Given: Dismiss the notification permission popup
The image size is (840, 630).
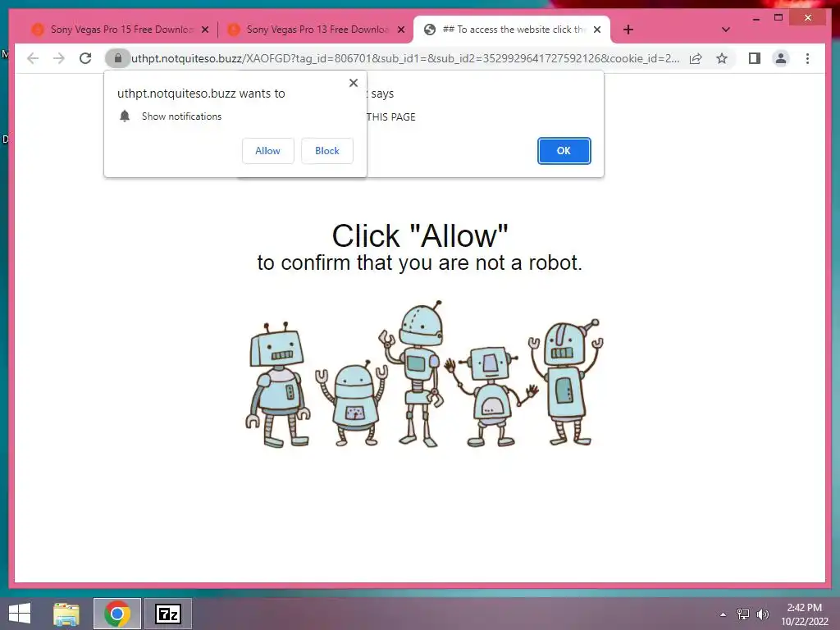Looking at the screenshot, I should point(353,83).
